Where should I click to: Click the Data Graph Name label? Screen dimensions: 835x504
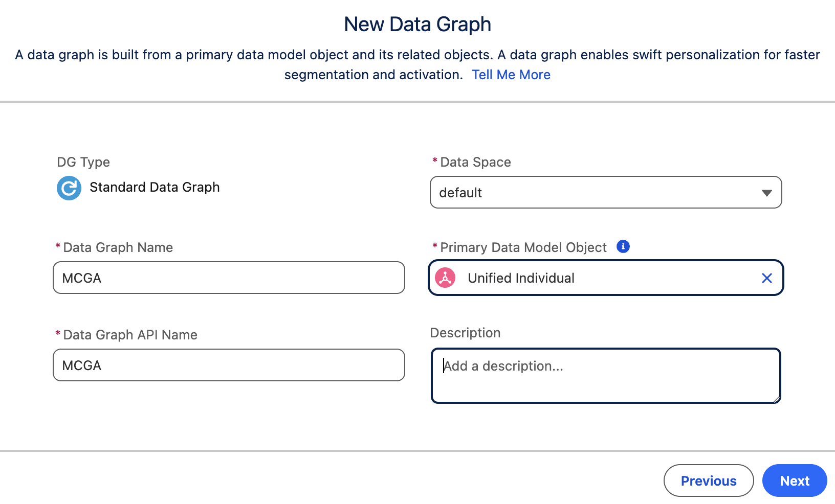[118, 247]
